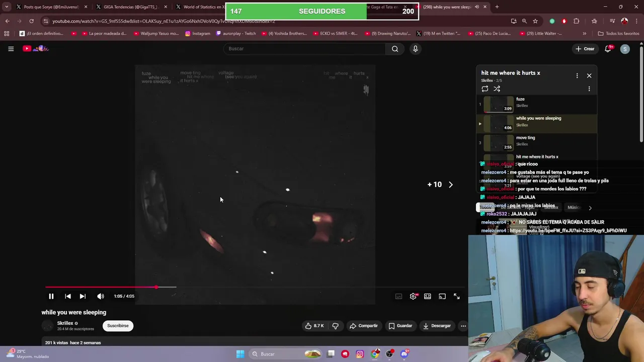Play 'move ting' from the playlist
644x362 pixels.
tap(537, 142)
